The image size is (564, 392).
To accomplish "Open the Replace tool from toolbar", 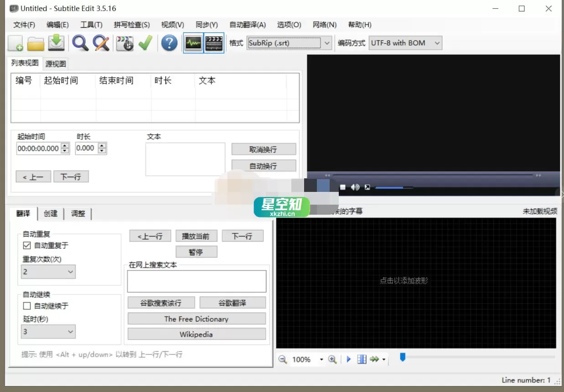I will click(101, 43).
